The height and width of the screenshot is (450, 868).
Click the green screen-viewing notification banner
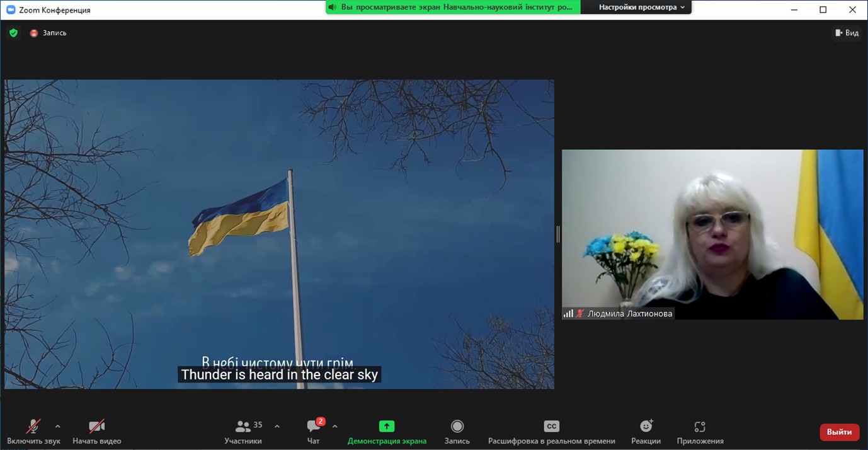453,8
